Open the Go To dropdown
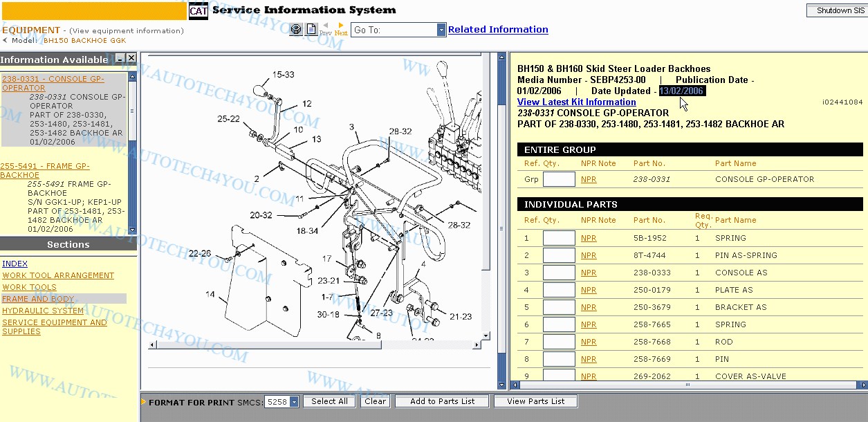The width and height of the screenshot is (868, 422). 441,30
